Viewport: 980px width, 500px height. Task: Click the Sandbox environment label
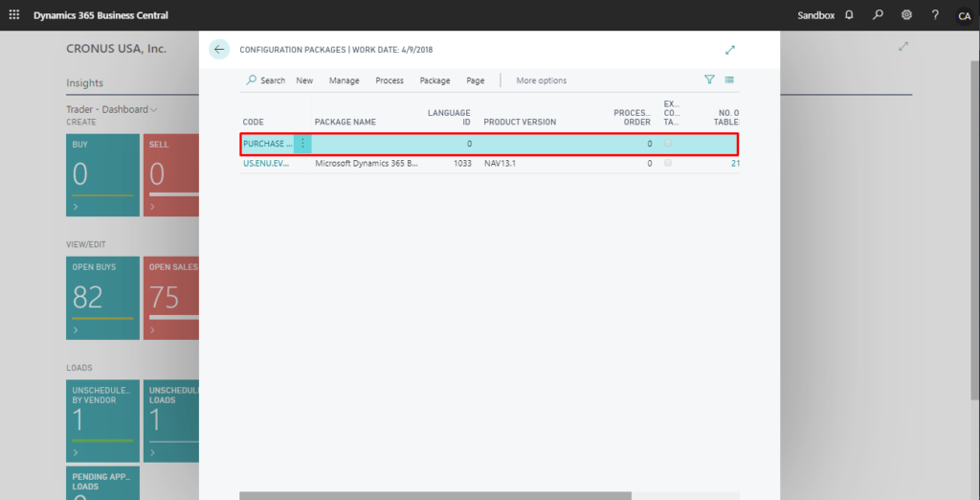pyautogui.click(x=815, y=15)
